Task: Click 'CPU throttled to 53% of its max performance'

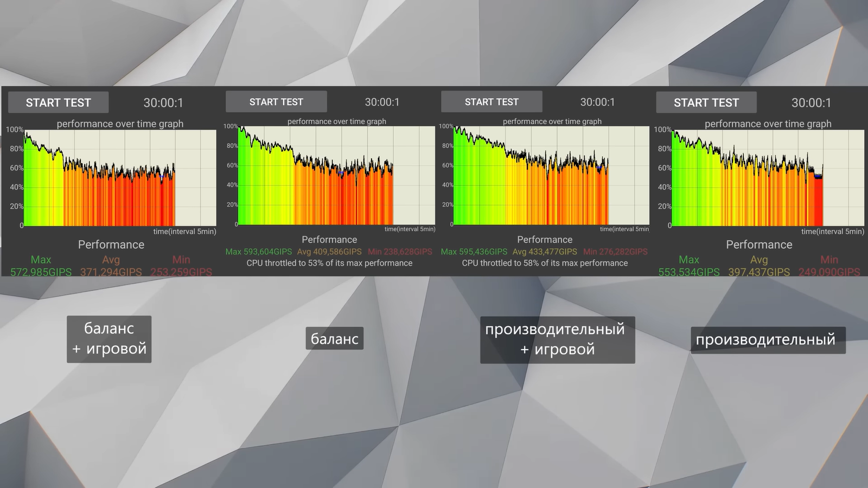Action: (329, 263)
